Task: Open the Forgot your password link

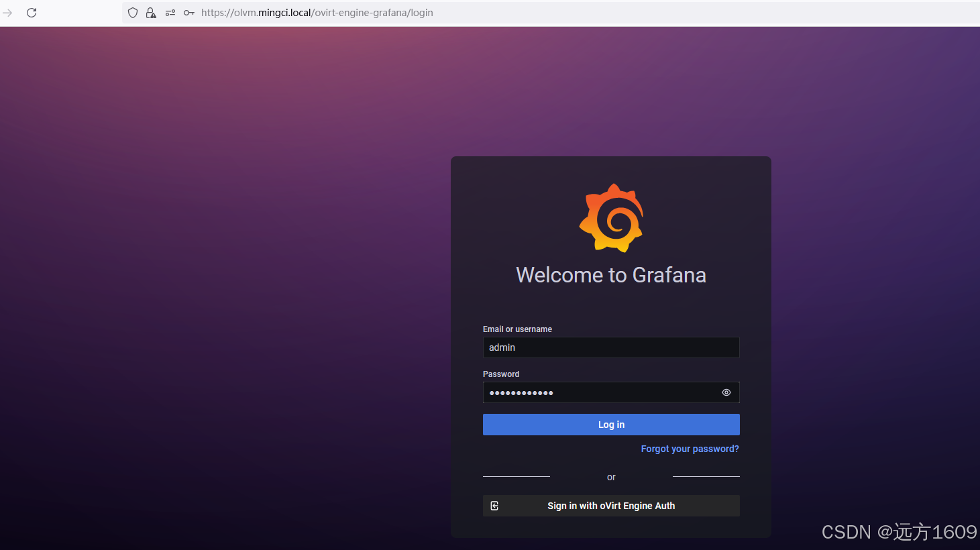Action: [690, 449]
